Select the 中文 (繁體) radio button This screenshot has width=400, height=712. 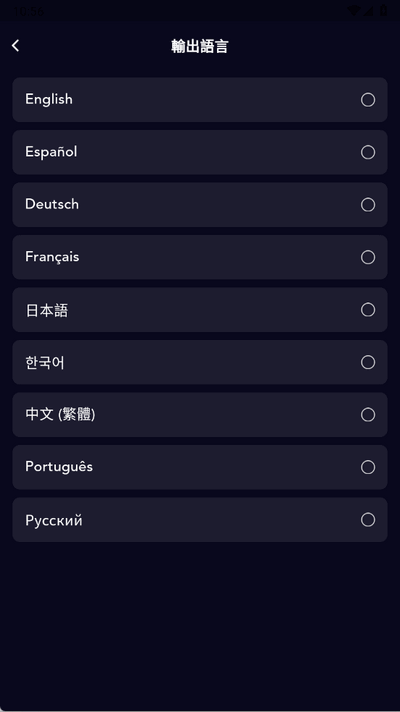(368, 415)
